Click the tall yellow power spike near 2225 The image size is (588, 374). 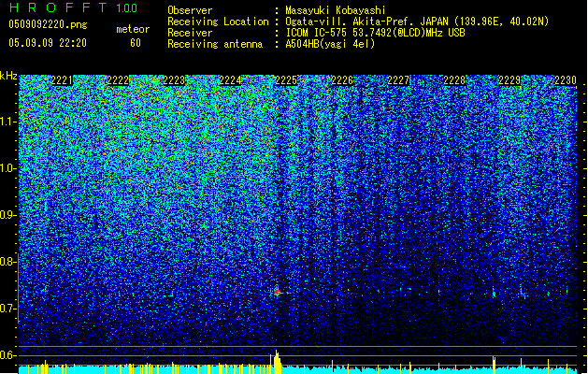(x=277, y=362)
